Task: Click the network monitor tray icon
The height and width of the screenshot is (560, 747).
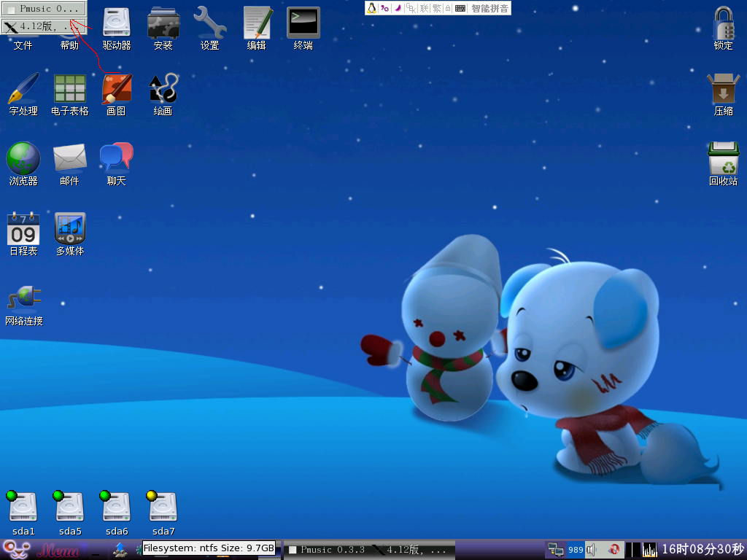Action: 555,550
